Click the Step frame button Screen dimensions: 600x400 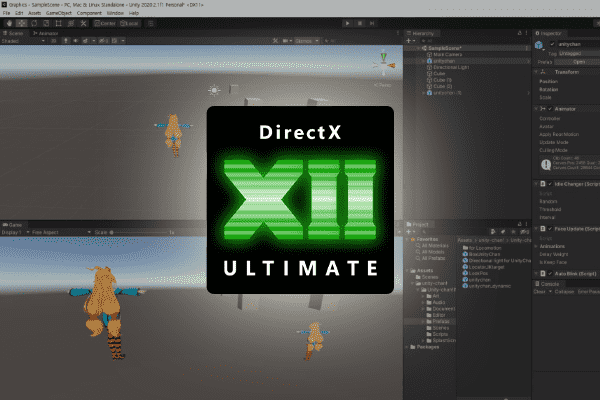coord(372,23)
